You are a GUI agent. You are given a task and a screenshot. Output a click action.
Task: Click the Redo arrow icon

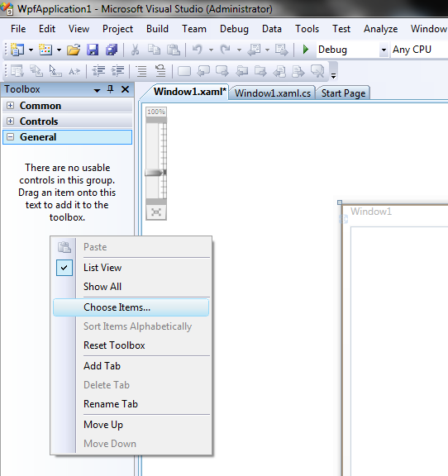click(x=226, y=50)
